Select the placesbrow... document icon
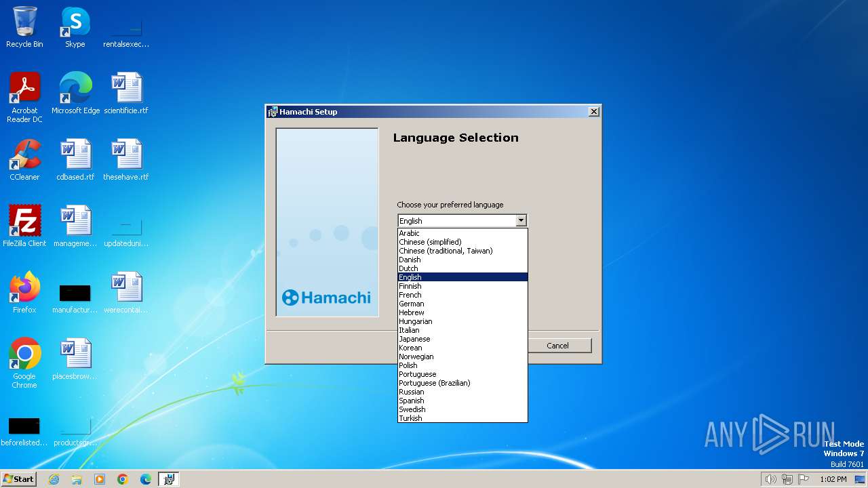This screenshot has height=488, width=868. coord(75,359)
